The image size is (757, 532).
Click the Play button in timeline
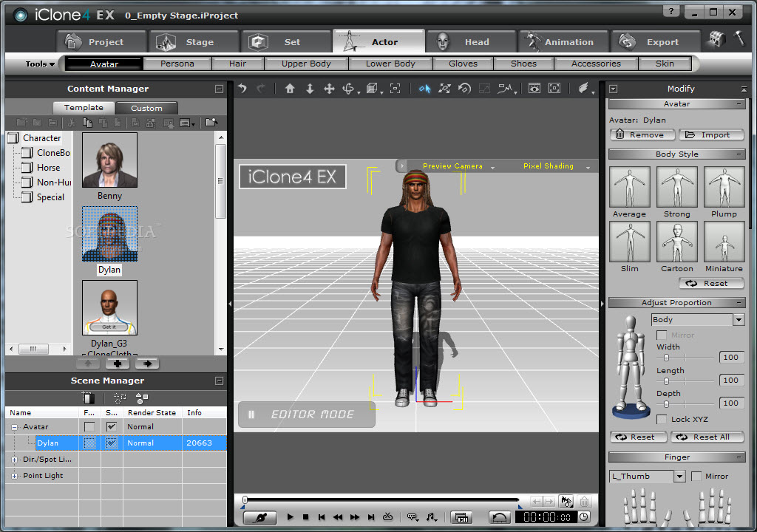point(290,517)
